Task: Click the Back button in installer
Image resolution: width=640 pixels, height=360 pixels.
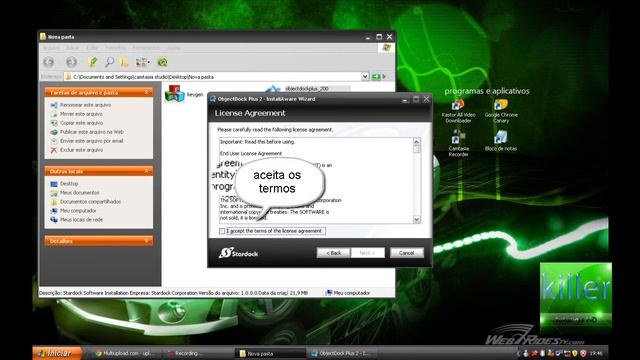Action: [333, 253]
